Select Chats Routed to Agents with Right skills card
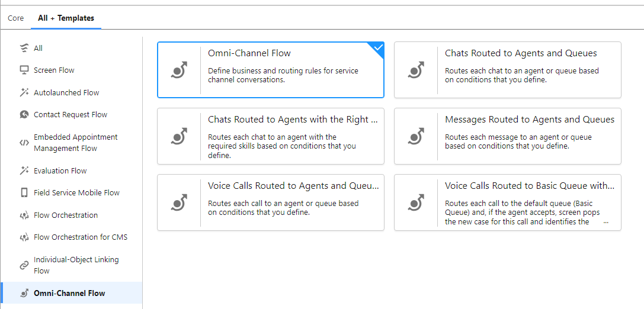Screen dimensions: 644x309 click(x=271, y=136)
